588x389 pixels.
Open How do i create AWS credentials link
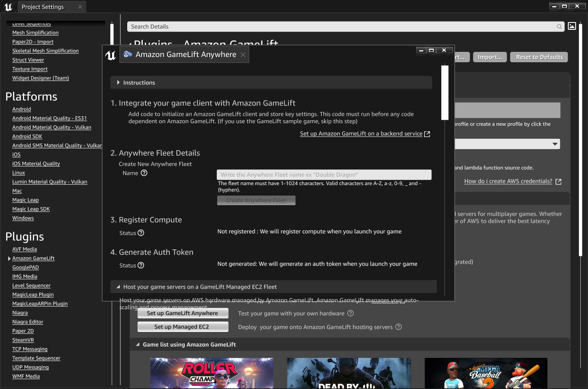tap(508, 182)
